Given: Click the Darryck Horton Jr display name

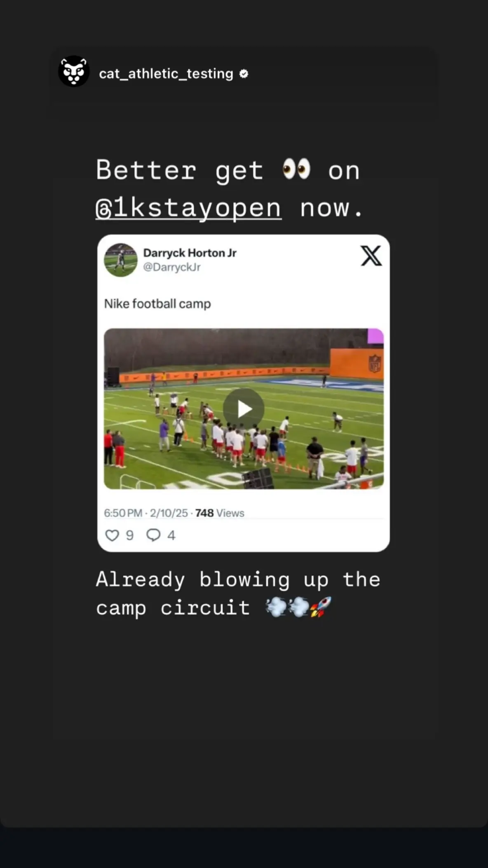Looking at the screenshot, I should (190, 252).
